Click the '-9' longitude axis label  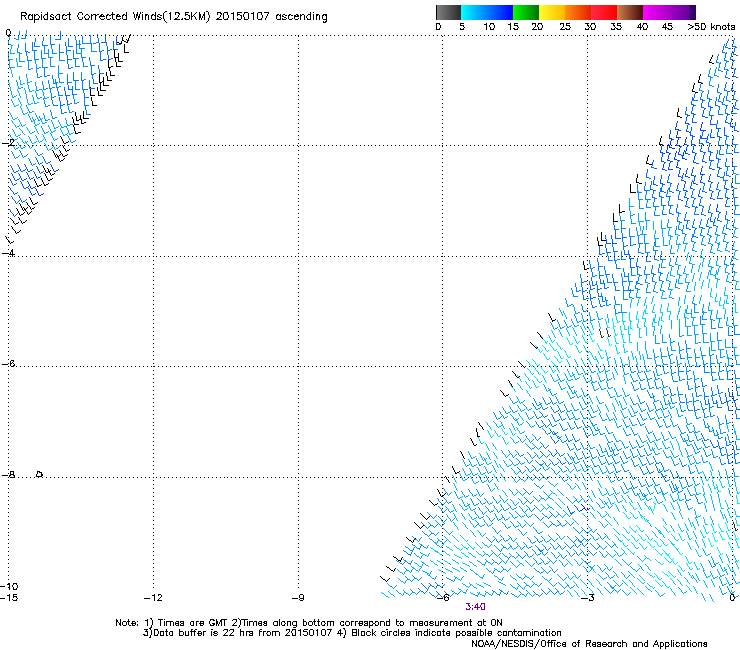[298, 598]
